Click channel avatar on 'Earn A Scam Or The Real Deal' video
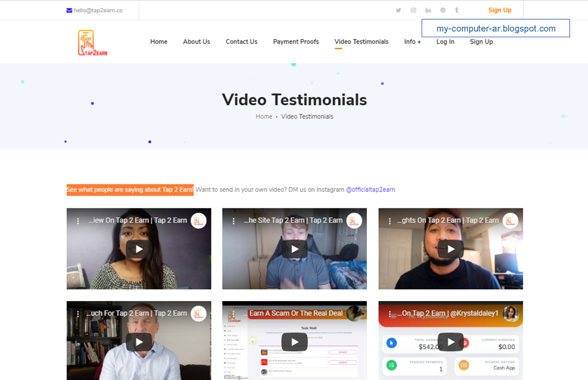This screenshot has height=380, width=588. pos(355,314)
